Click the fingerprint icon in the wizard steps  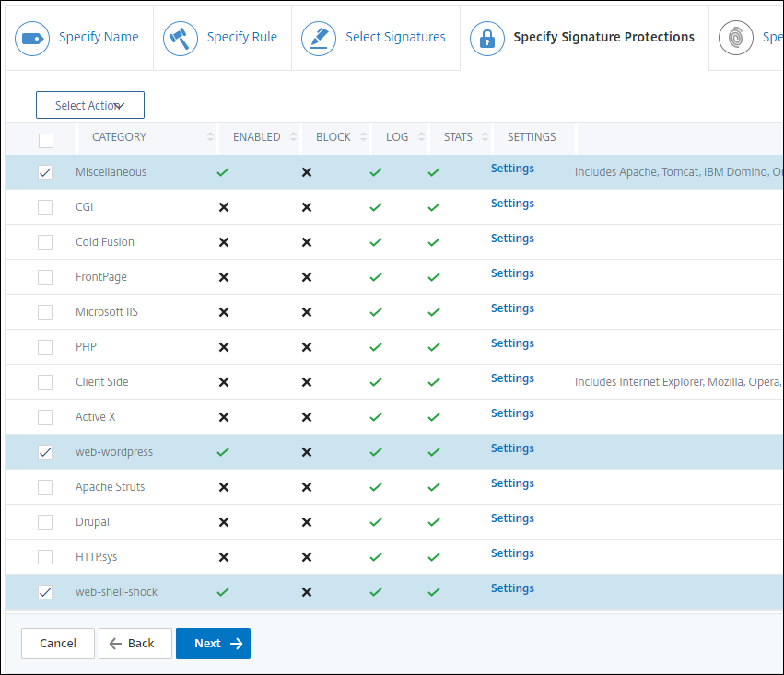pyautogui.click(x=736, y=38)
